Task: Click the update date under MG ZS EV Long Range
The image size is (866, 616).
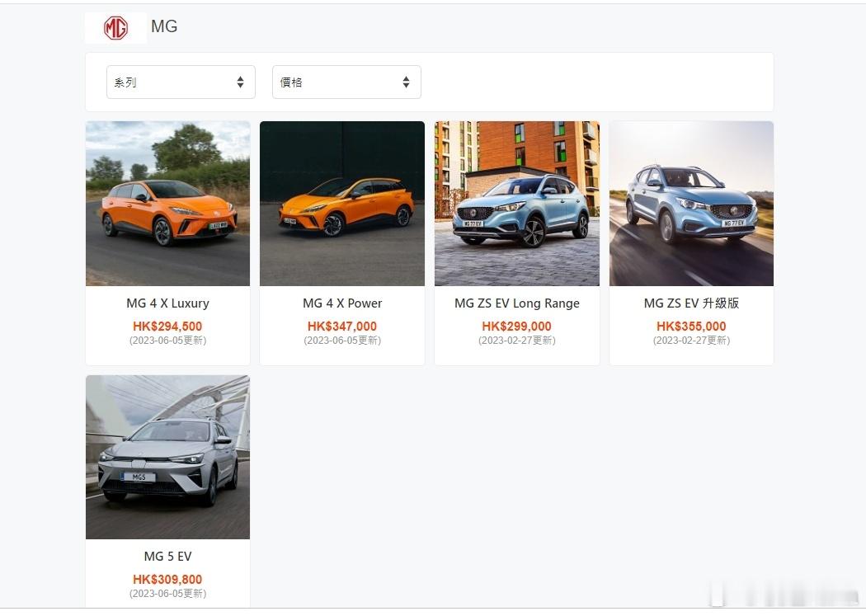Action: tap(517, 341)
